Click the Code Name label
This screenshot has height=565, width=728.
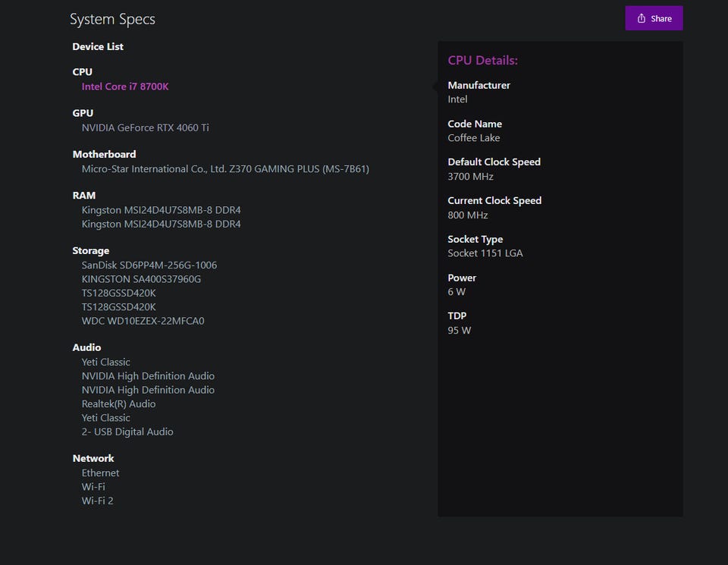[475, 124]
